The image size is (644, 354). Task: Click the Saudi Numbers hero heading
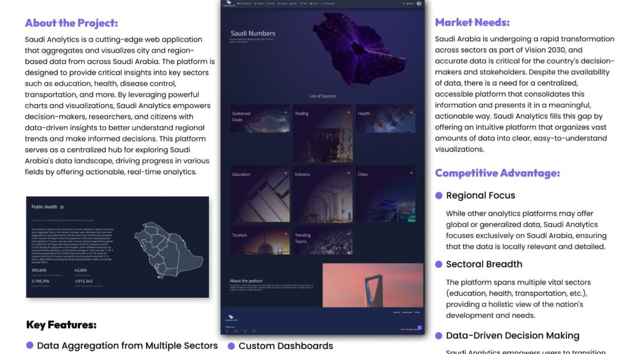click(x=253, y=33)
